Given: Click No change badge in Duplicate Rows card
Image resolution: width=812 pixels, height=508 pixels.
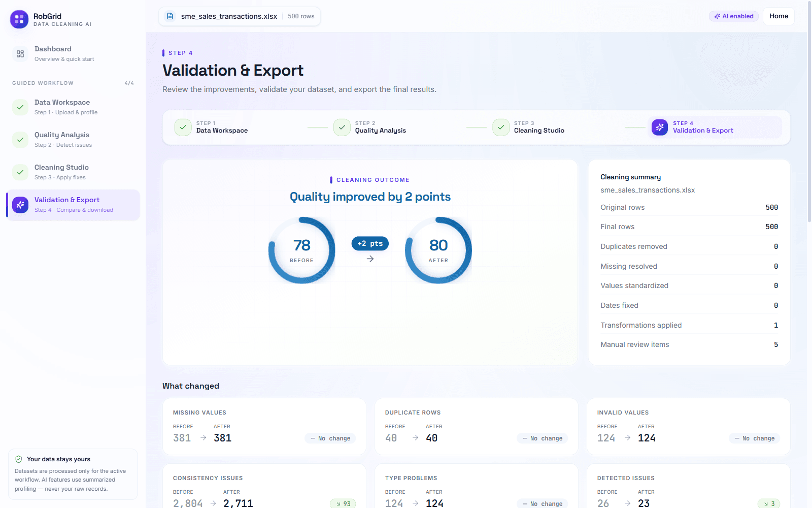Looking at the screenshot, I should [543, 438].
